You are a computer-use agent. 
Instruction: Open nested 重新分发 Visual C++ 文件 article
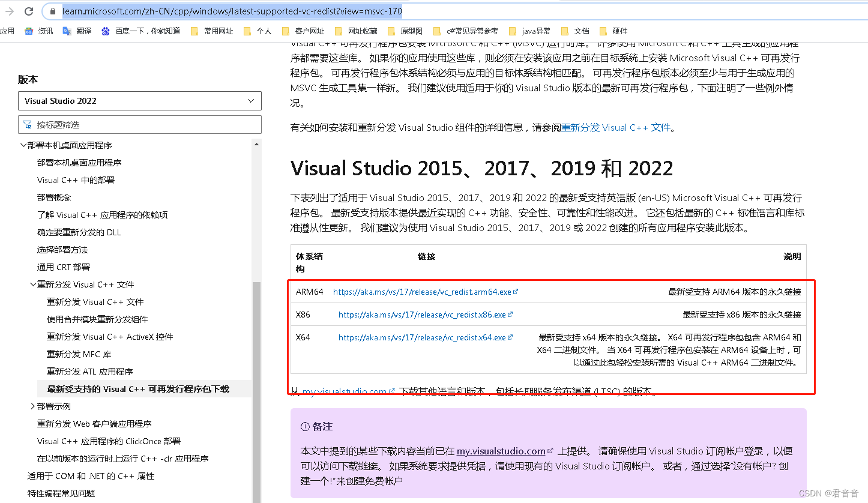click(x=95, y=302)
